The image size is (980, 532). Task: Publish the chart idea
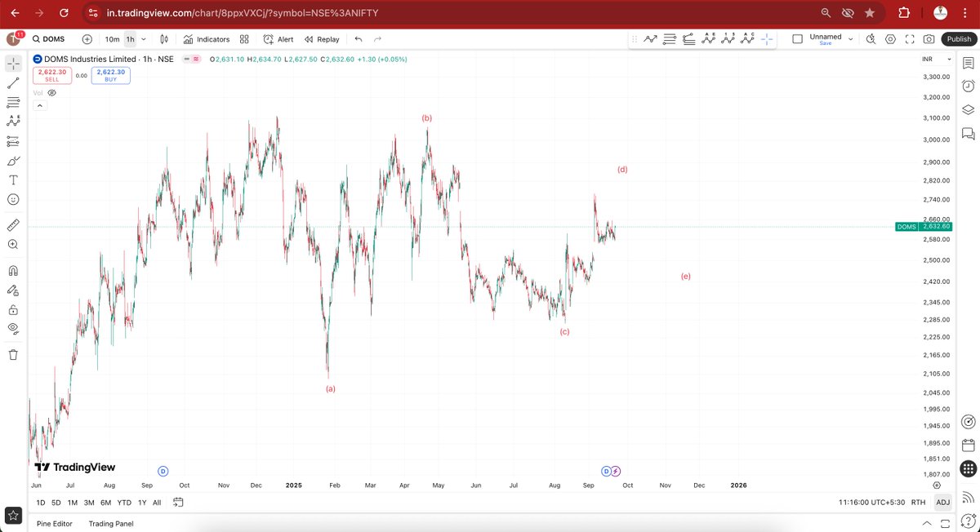point(959,39)
